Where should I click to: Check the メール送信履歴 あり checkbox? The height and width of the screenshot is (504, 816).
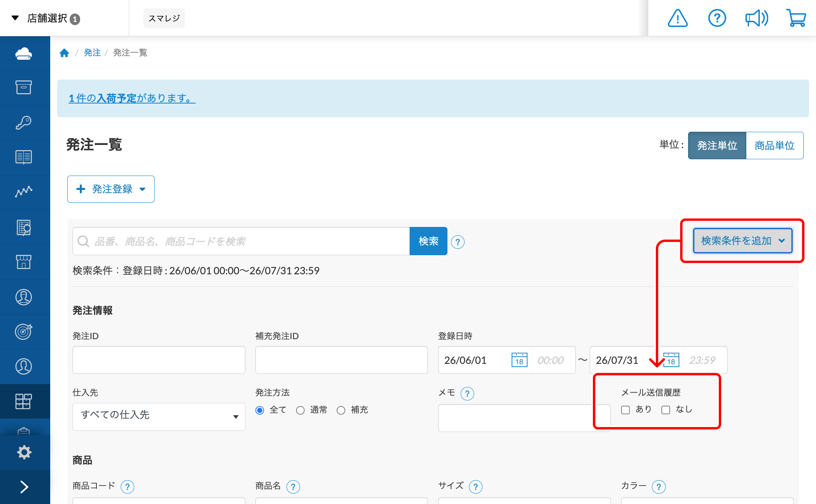coord(626,410)
